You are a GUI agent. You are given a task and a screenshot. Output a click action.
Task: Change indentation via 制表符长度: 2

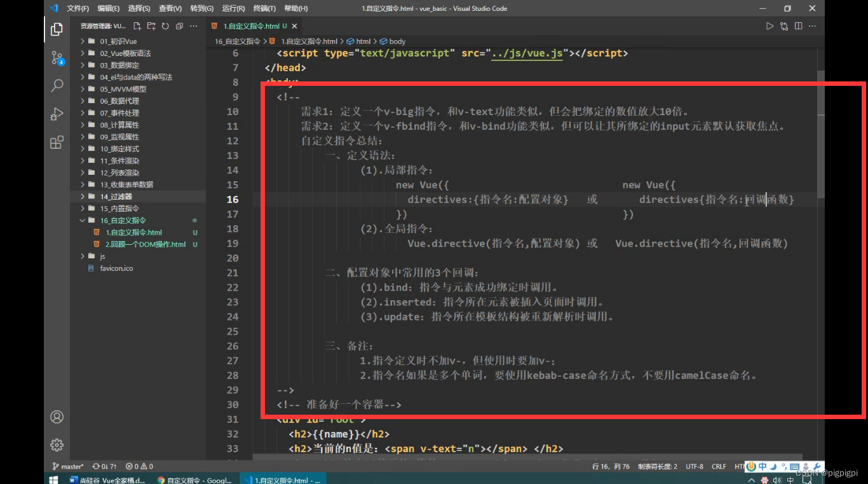[658, 466]
